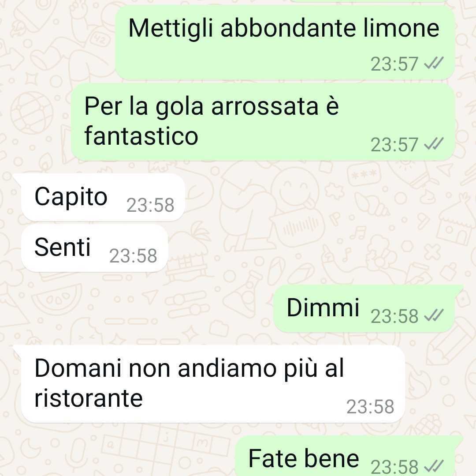Tap the read ticks next to 'Fate bene'
Screen dimensions: 476x476
tap(434, 467)
